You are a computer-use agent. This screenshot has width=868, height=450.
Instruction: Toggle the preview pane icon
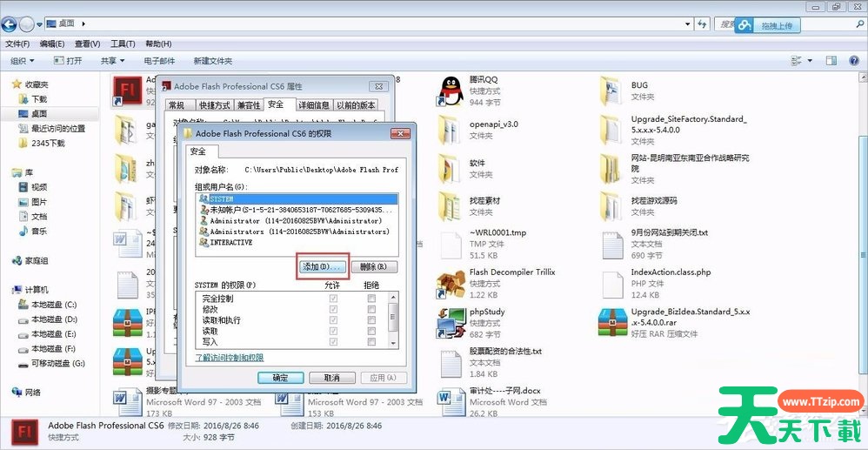click(x=831, y=61)
